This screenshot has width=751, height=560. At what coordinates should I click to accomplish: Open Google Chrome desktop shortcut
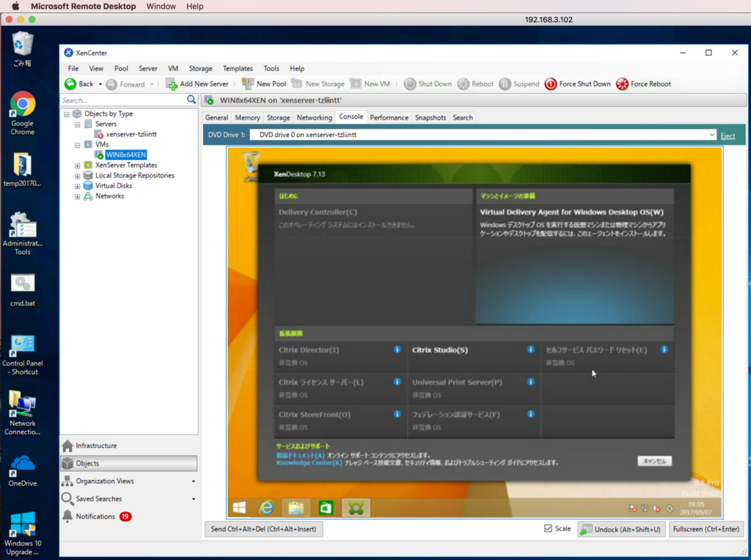click(x=23, y=113)
